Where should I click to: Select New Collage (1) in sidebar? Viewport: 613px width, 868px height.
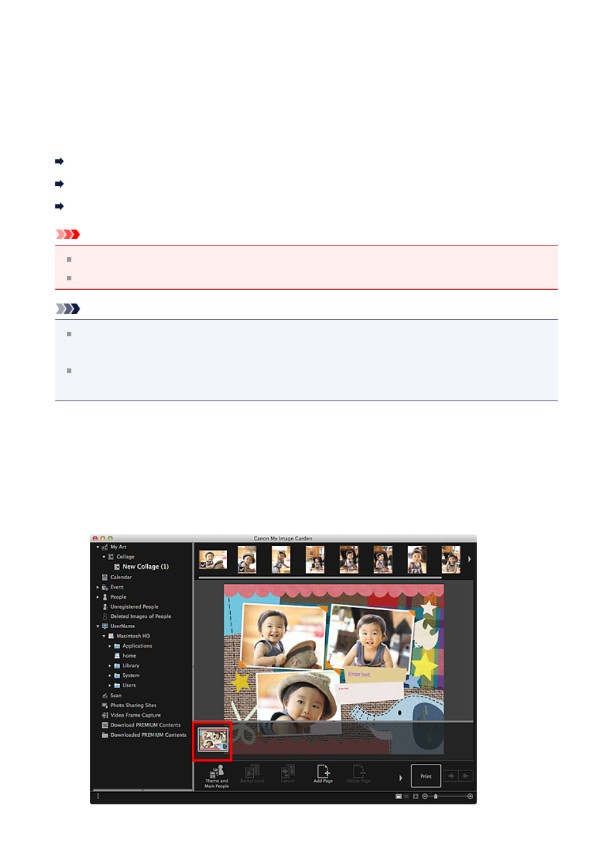coord(146,566)
